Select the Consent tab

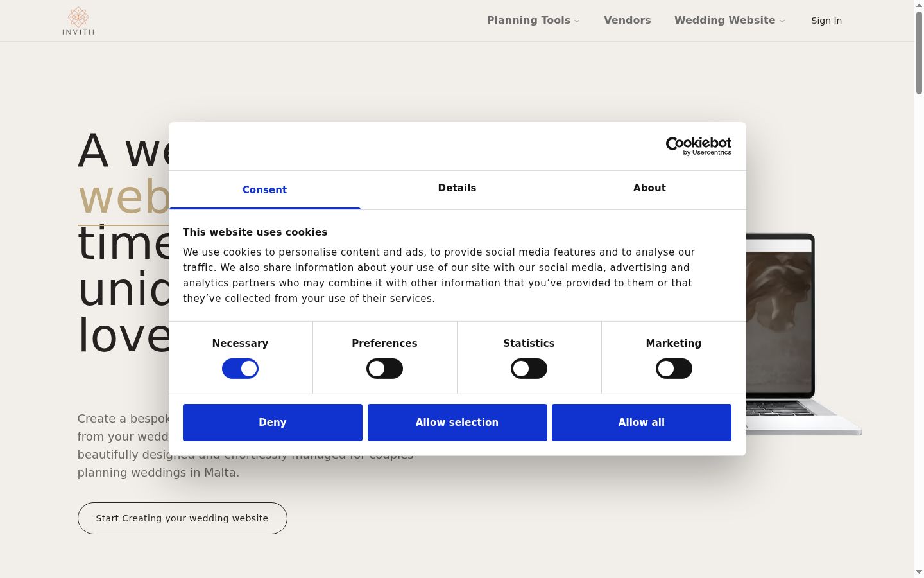pyautogui.click(x=264, y=190)
